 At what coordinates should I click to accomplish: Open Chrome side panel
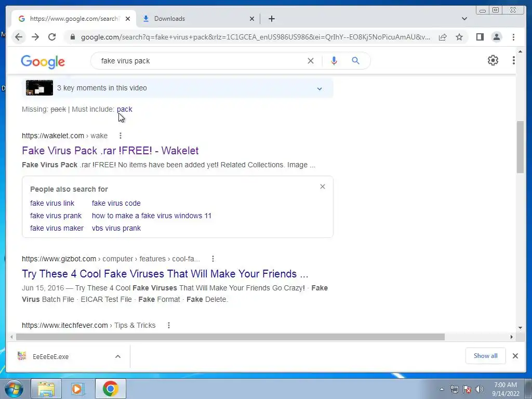coord(480,37)
